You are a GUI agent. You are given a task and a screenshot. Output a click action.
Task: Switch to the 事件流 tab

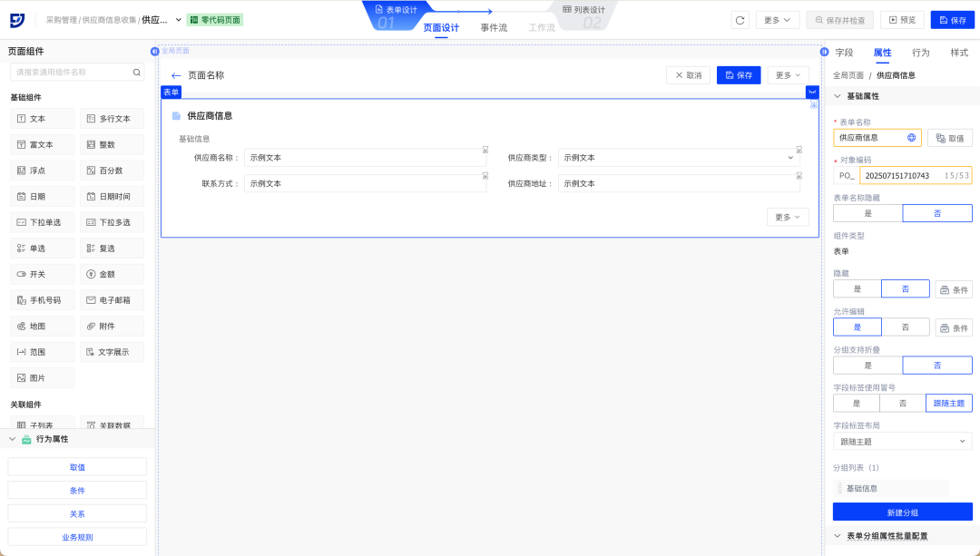point(494,27)
